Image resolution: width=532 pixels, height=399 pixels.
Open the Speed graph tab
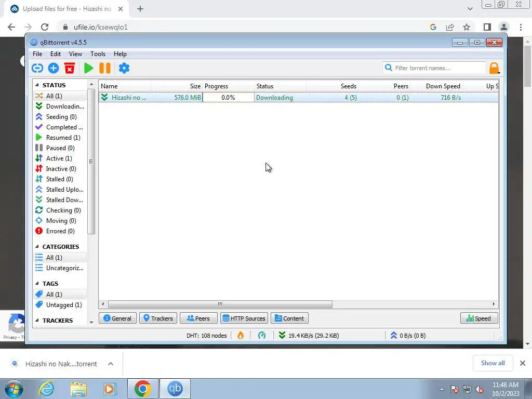point(479,318)
